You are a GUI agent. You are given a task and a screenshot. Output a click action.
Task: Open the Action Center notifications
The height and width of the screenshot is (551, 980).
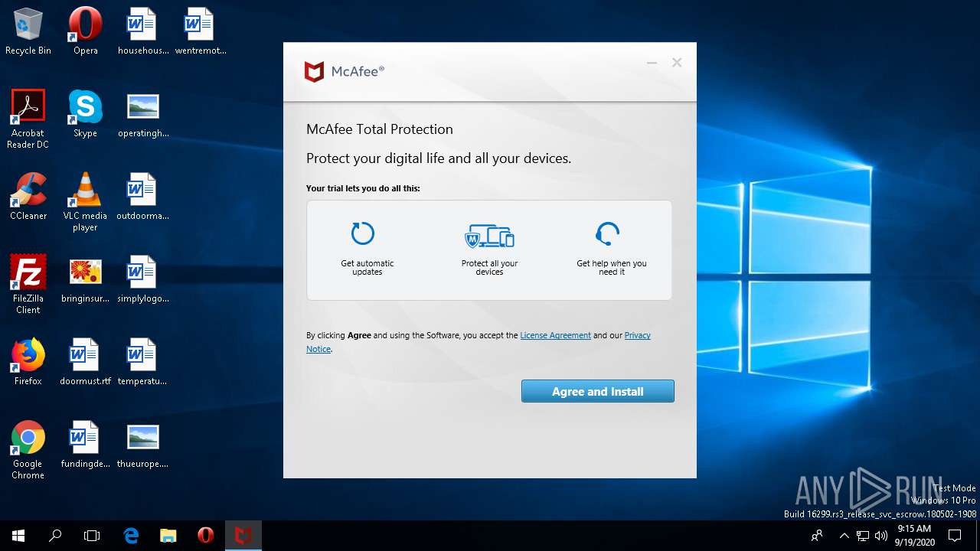click(x=955, y=536)
